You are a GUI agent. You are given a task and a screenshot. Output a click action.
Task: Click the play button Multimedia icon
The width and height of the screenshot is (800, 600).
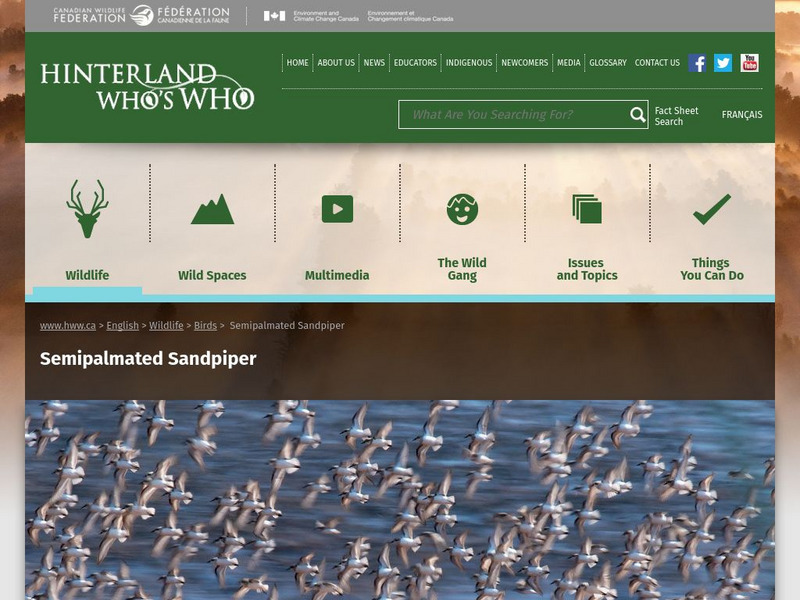tap(337, 209)
